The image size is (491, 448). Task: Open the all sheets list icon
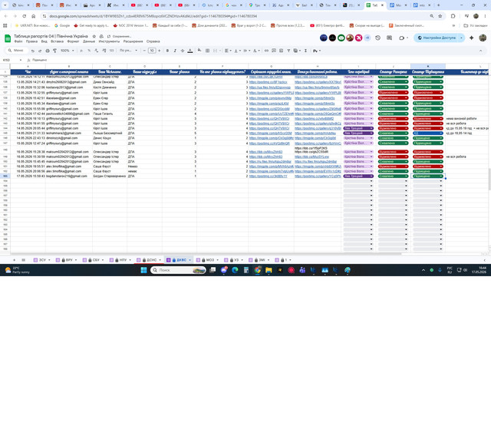point(24,260)
